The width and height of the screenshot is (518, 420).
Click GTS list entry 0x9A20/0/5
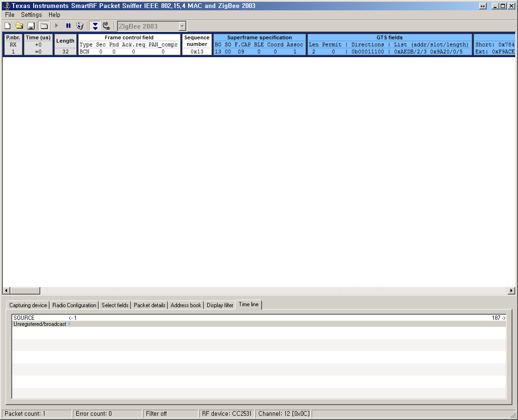(446, 52)
